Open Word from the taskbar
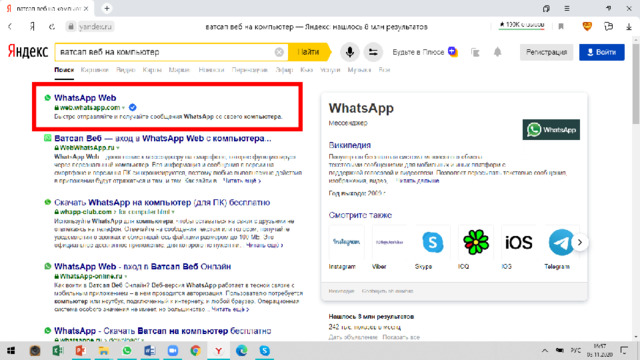This screenshot has height=360, width=640. coord(149,351)
